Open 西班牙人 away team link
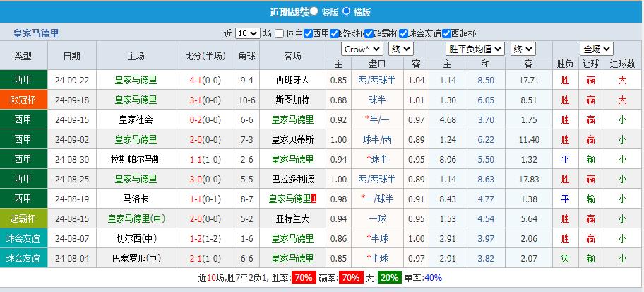The image size is (644, 292). point(293,80)
